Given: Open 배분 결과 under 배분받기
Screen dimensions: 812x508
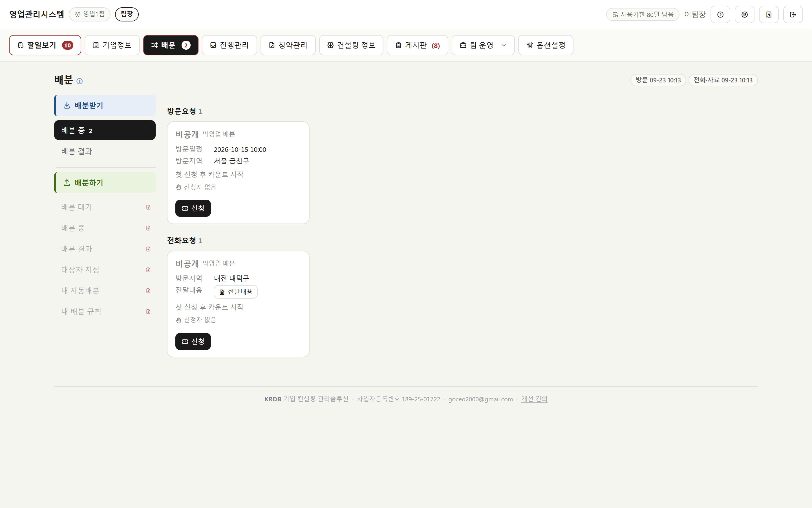Looking at the screenshot, I should pos(105,151).
